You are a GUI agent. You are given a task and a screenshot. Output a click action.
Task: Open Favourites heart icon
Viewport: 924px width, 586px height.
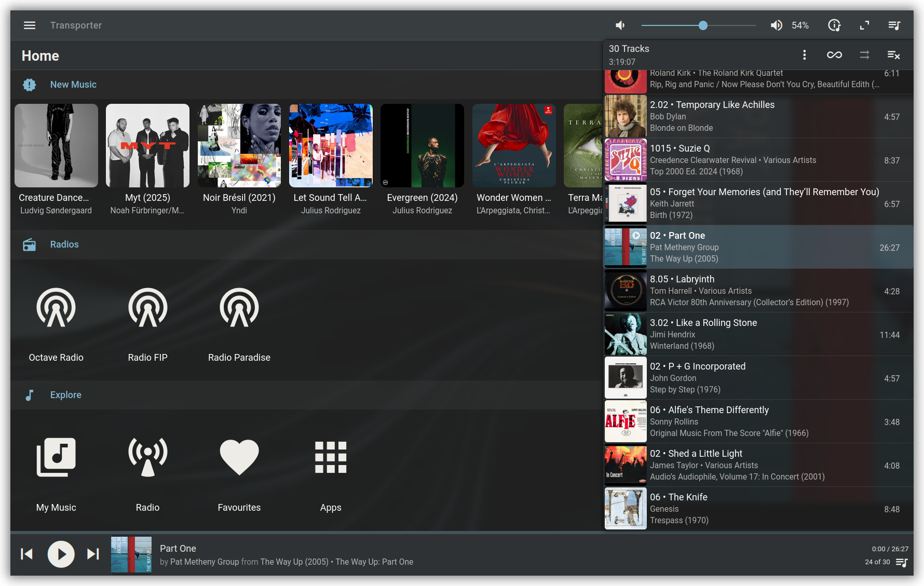coord(239,457)
